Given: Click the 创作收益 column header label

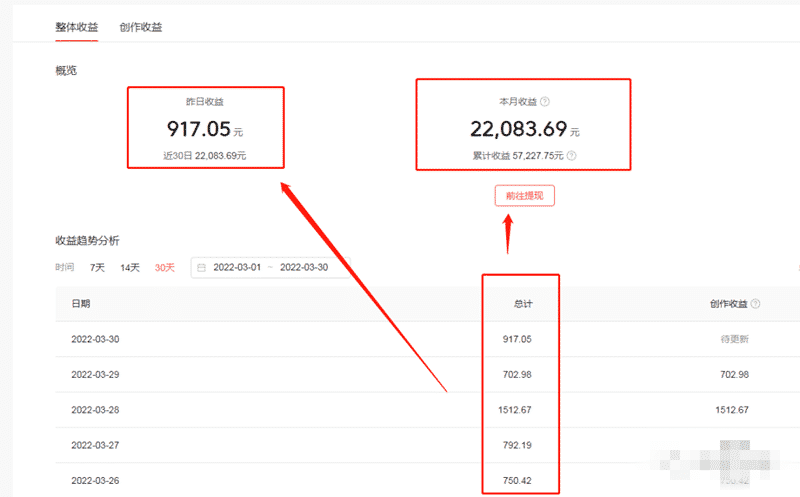Looking at the screenshot, I should [729, 304].
